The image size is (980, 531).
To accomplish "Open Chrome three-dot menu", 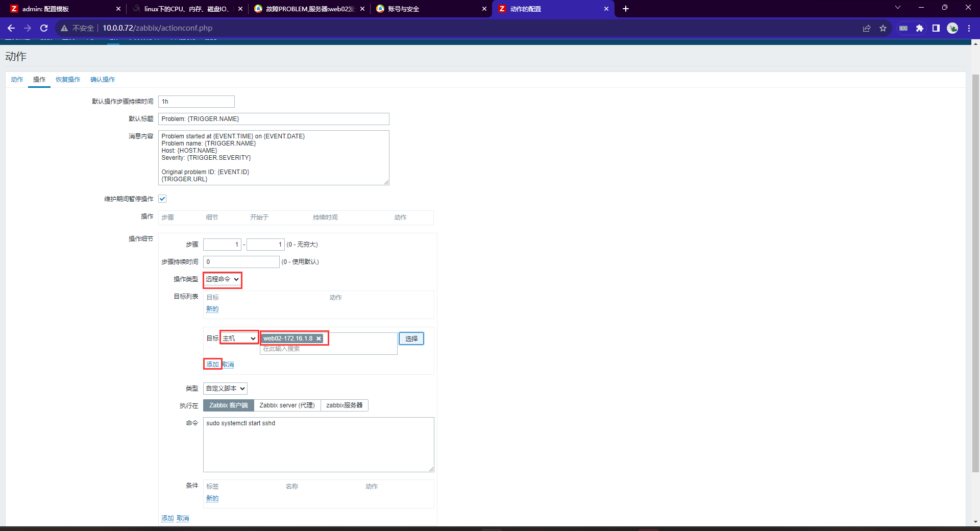I will 969,28.
